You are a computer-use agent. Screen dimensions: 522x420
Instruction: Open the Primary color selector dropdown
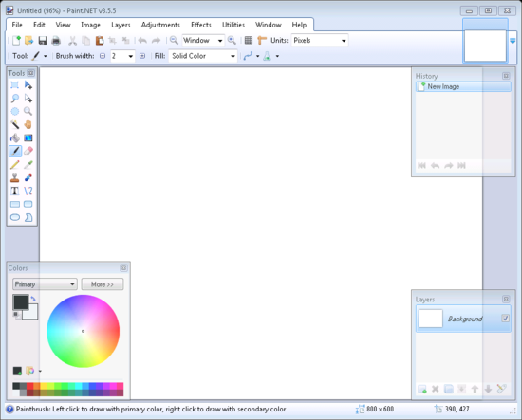pos(45,284)
